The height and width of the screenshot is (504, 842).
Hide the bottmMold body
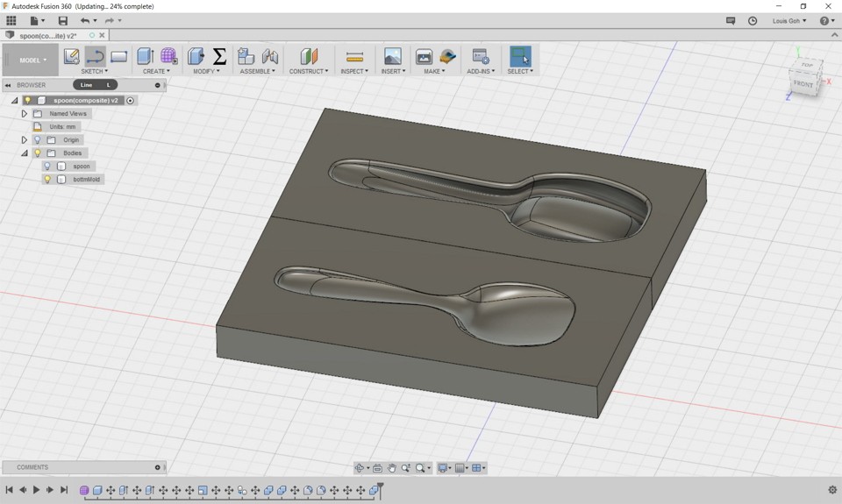tap(47, 180)
